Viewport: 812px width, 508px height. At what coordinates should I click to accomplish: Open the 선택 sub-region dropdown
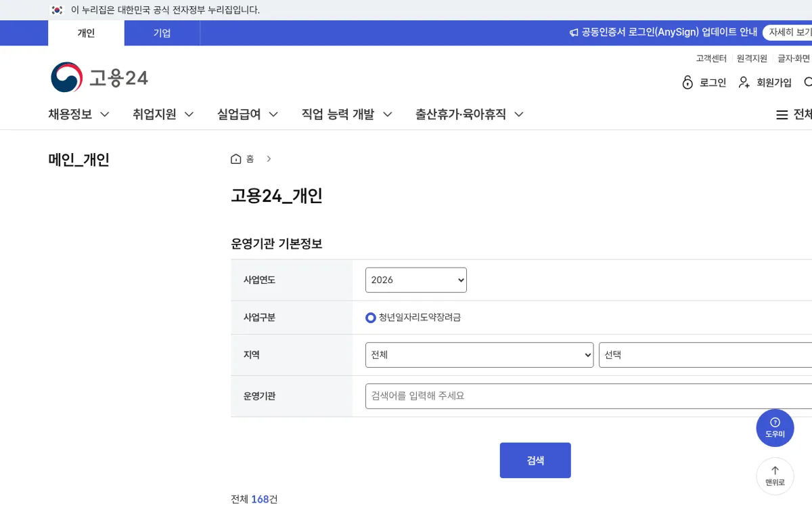[705, 355]
